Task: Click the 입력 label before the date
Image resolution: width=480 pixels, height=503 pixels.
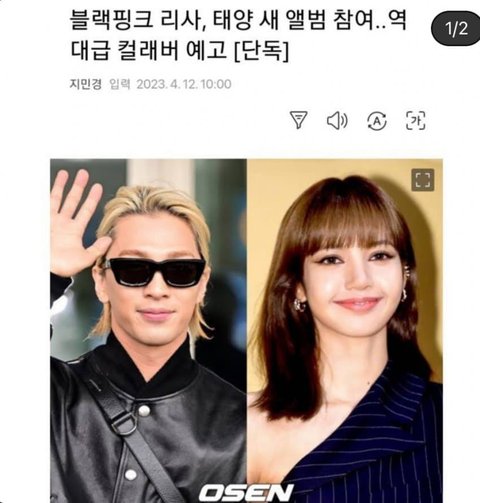Action: pyautogui.click(x=120, y=84)
